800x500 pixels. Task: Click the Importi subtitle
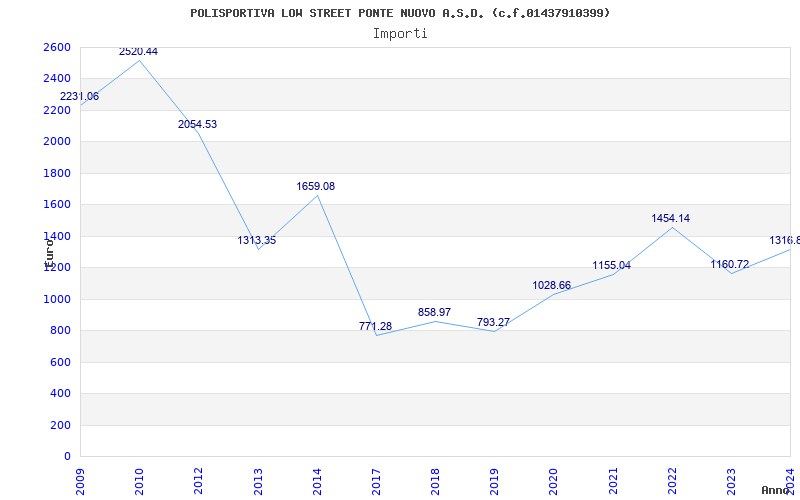[x=400, y=34]
